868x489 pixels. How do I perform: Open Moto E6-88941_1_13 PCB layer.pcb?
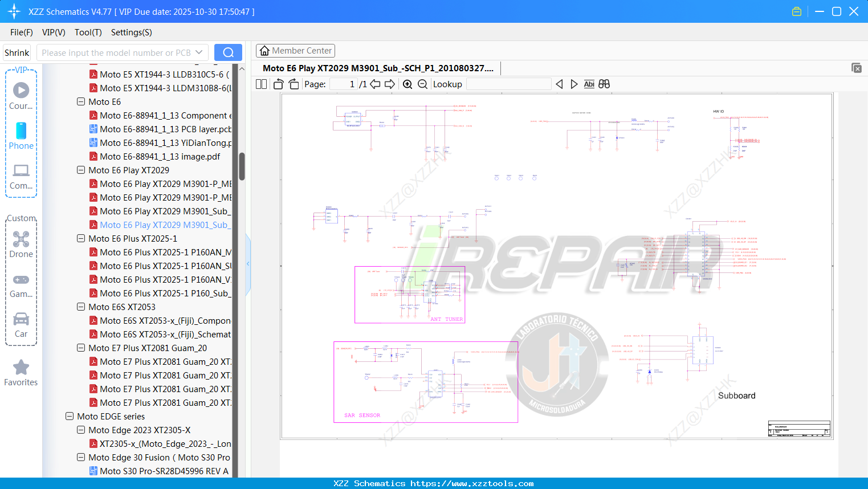[x=160, y=129]
